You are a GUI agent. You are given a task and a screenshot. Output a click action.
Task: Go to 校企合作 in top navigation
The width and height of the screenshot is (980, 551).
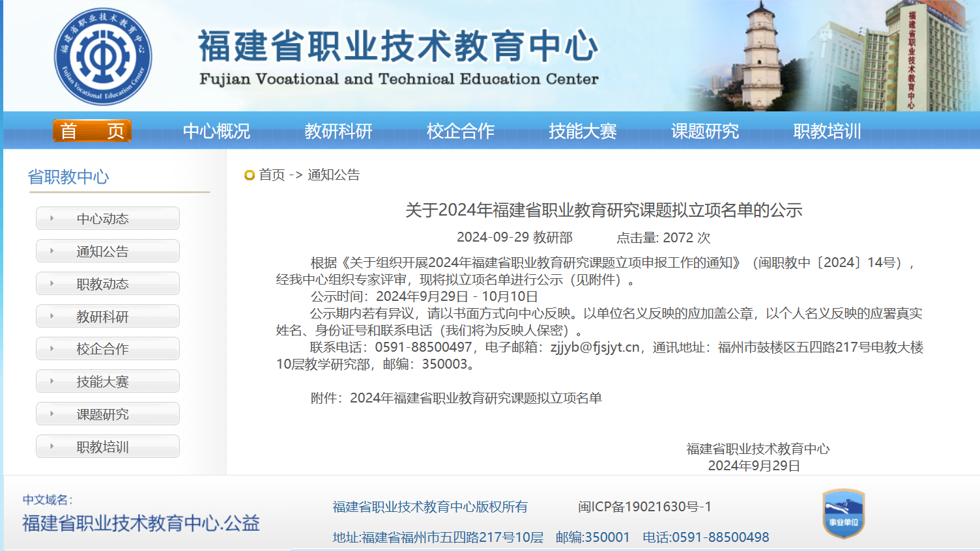pyautogui.click(x=461, y=131)
